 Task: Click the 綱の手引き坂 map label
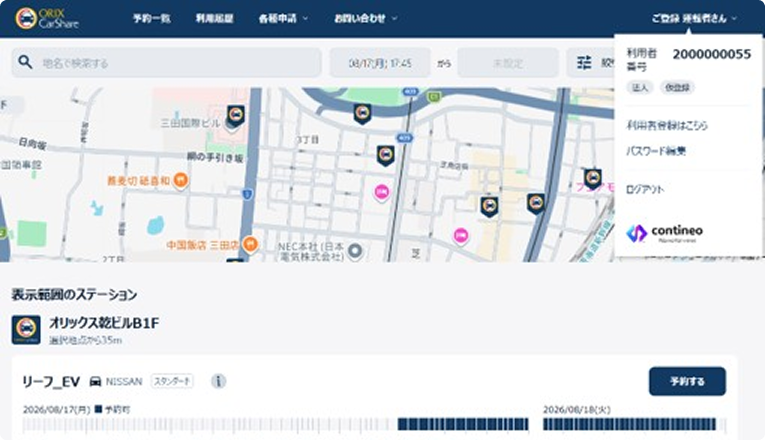coord(215,157)
